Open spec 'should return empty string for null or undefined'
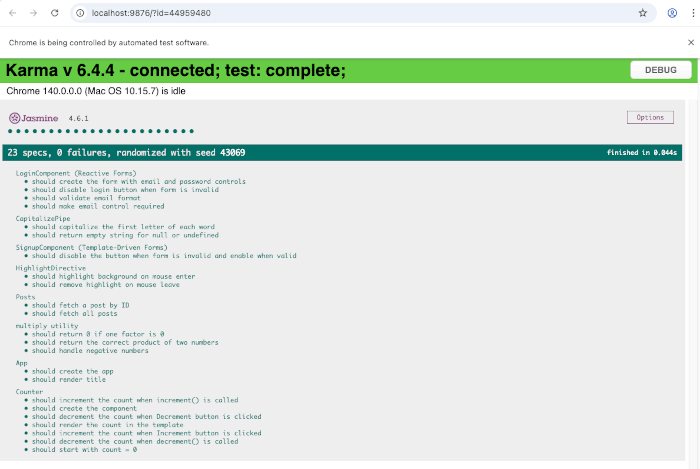 coord(125,235)
